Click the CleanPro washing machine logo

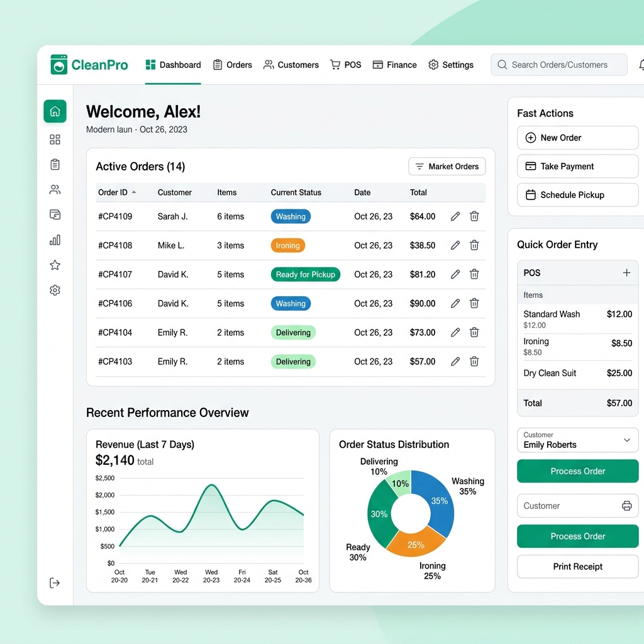tap(58, 65)
